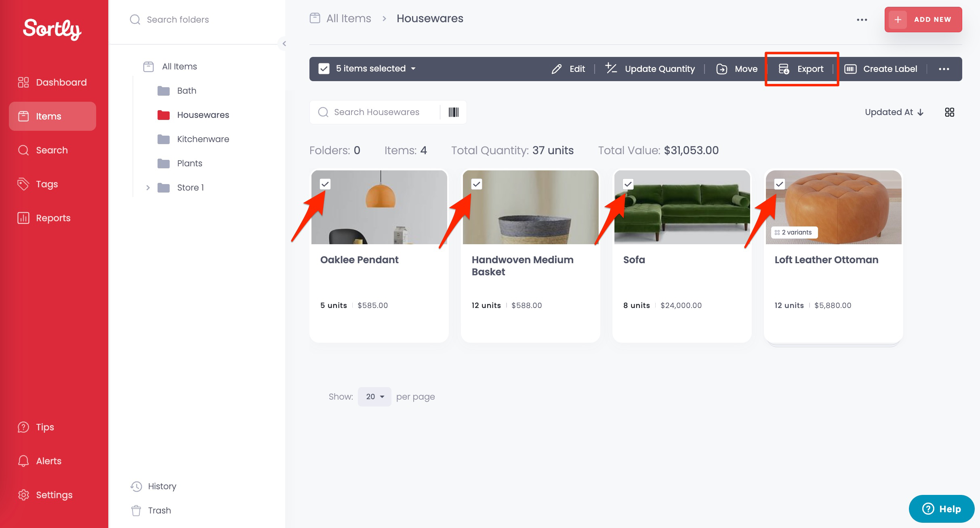
Task: Open the Handwoven Medium Basket image
Action: tap(531, 207)
